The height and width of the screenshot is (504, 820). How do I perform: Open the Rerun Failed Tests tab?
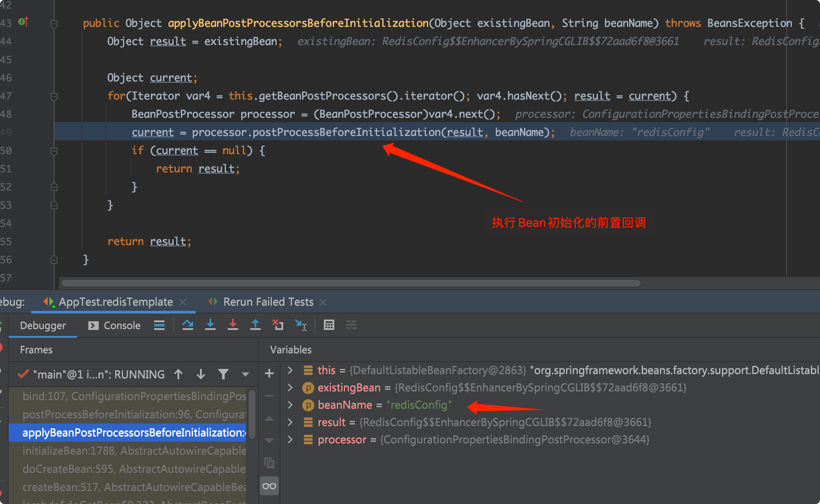267,301
